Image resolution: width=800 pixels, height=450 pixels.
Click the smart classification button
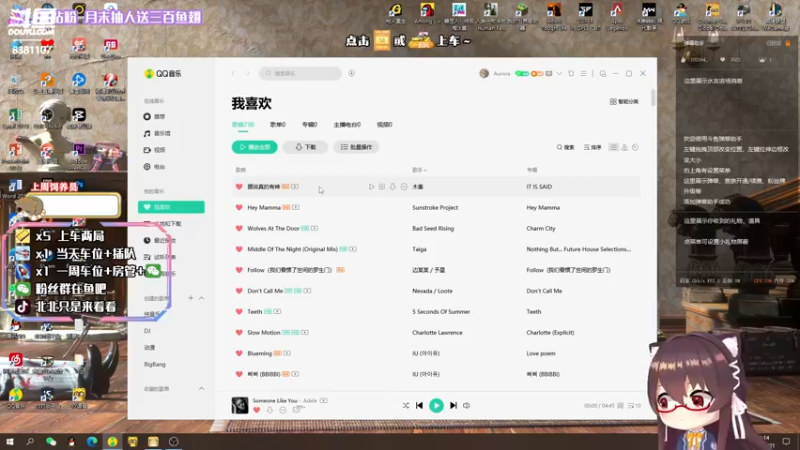(624, 102)
